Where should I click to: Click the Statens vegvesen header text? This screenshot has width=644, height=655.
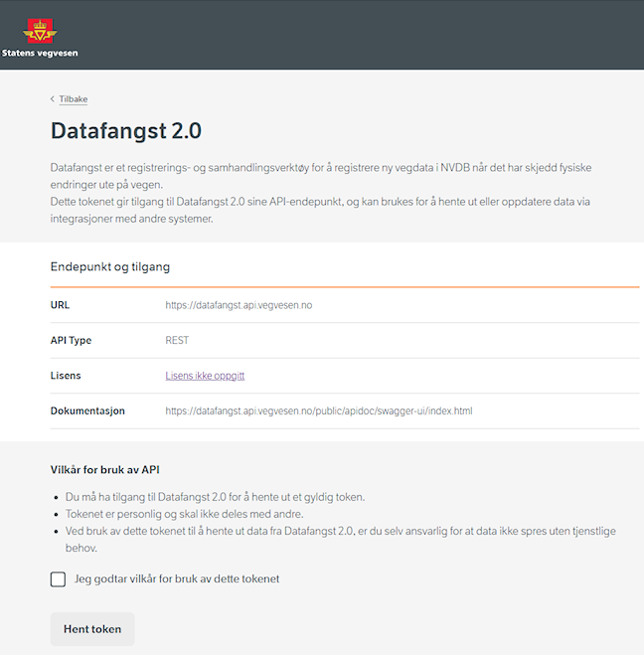click(40, 53)
